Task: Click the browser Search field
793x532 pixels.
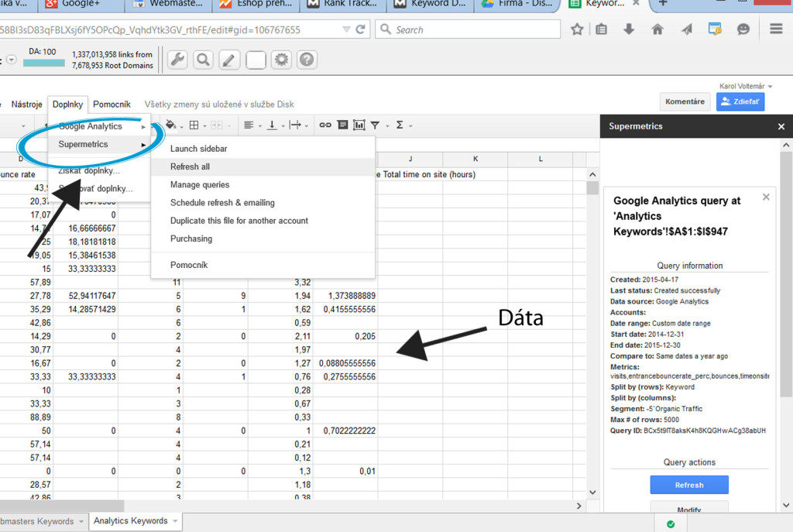Action: coord(468,29)
